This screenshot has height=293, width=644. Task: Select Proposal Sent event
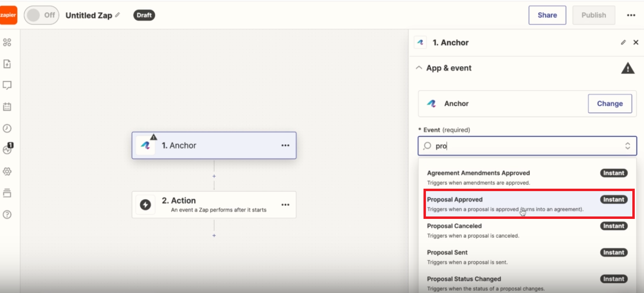click(527, 257)
